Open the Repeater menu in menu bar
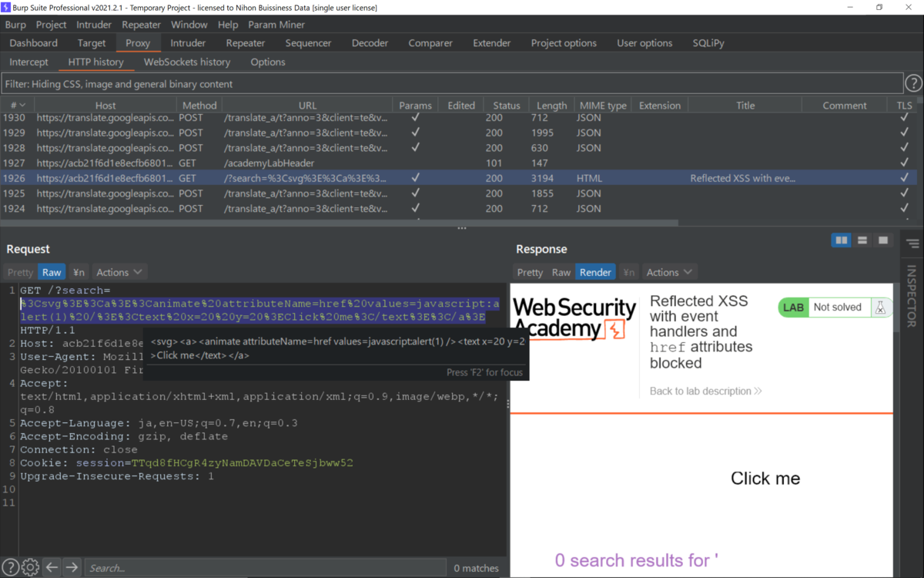 point(142,25)
